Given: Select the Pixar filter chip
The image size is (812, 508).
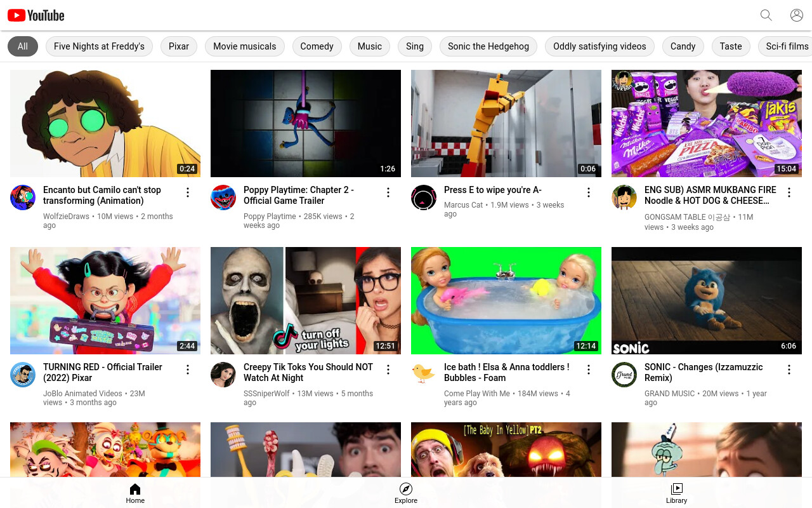Looking at the screenshot, I should point(179,46).
